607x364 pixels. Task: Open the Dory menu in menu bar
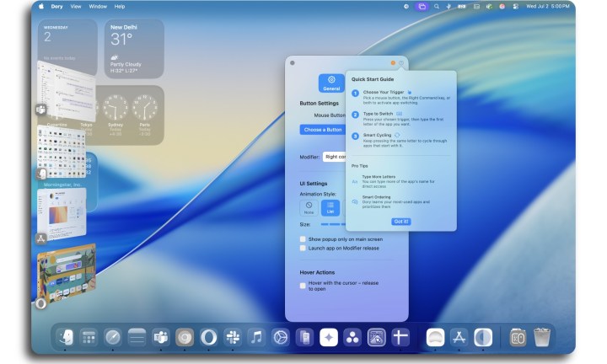coord(56,6)
